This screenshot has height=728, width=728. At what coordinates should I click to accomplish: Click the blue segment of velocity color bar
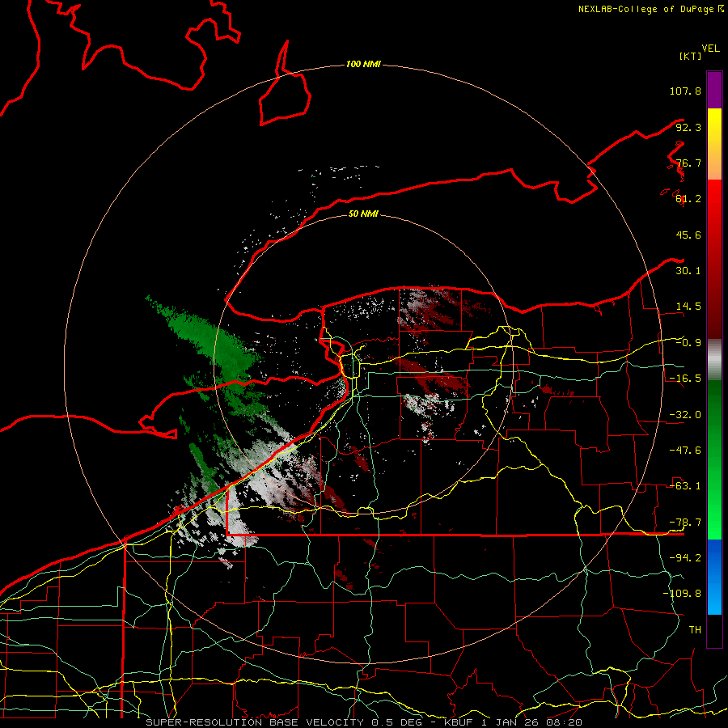click(x=714, y=577)
